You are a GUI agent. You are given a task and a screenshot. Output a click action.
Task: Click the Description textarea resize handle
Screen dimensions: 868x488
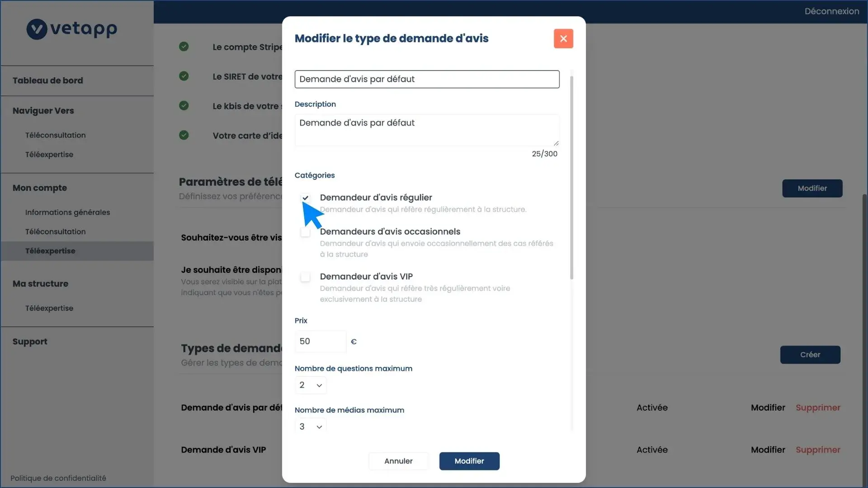tap(556, 143)
